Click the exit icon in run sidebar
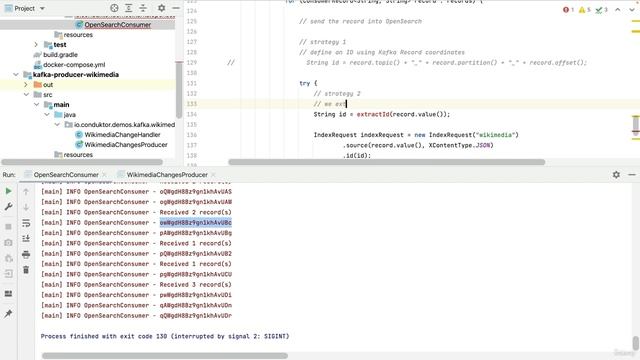Viewport: 640px width, 360px height. 8,273
